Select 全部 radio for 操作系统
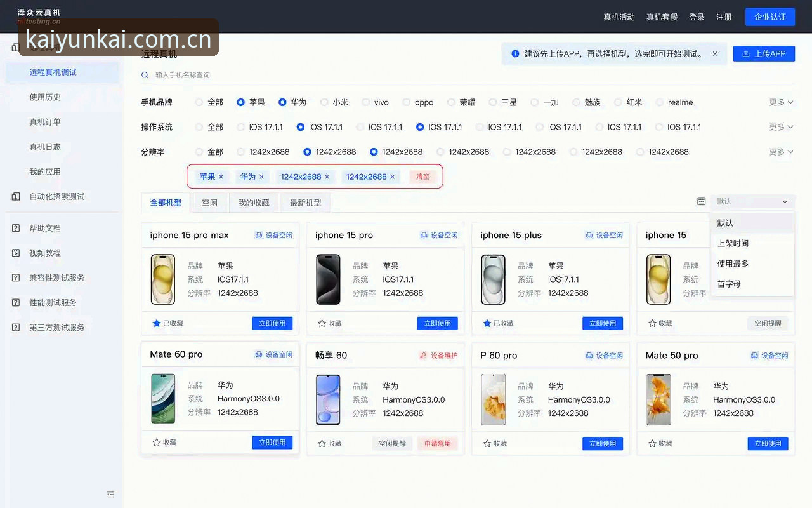Image resolution: width=812 pixels, height=508 pixels. click(x=199, y=127)
